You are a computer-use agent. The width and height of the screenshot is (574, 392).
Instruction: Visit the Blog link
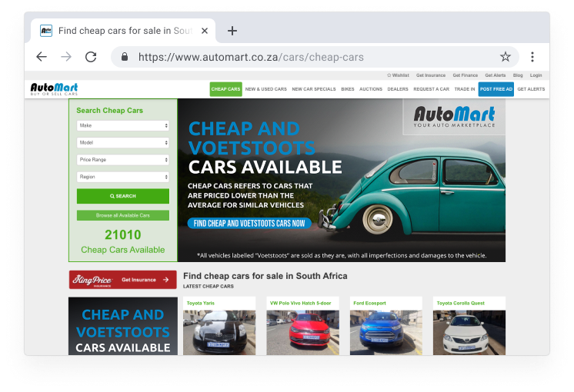(x=518, y=75)
